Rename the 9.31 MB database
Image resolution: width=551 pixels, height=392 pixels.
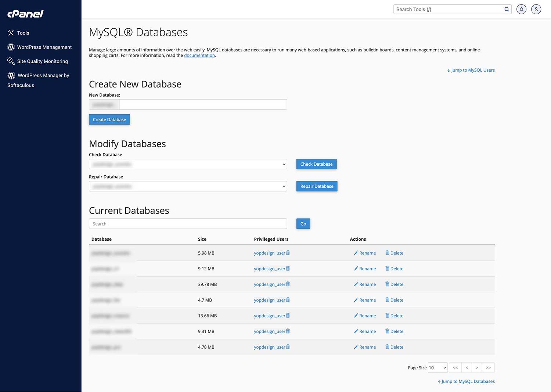click(365, 331)
